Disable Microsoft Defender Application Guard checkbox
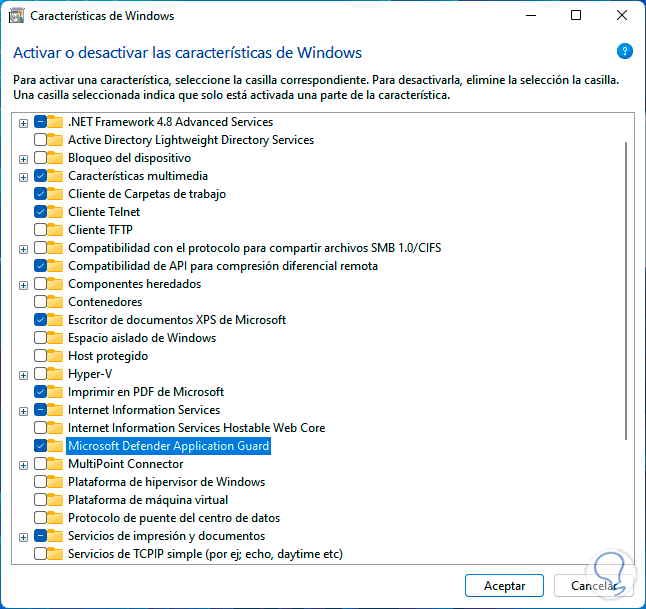The width and height of the screenshot is (646, 609). pos(40,446)
